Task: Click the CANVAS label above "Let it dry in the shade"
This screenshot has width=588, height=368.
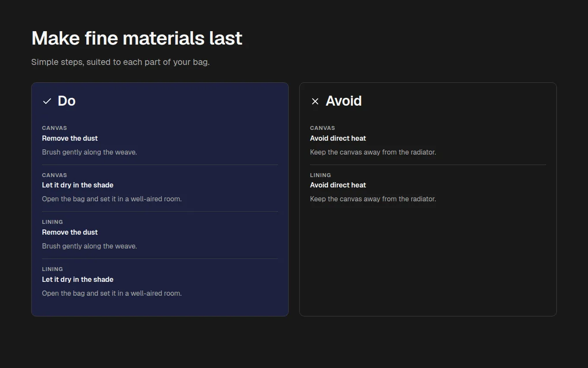Action: tap(54, 175)
